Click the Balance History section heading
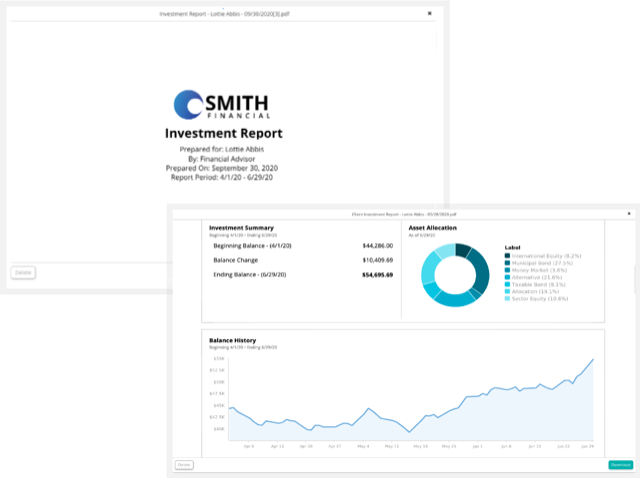 point(234,340)
